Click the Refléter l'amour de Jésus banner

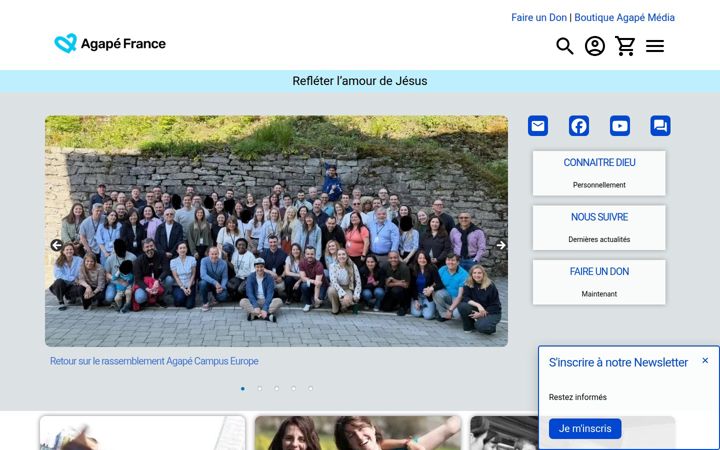click(360, 81)
